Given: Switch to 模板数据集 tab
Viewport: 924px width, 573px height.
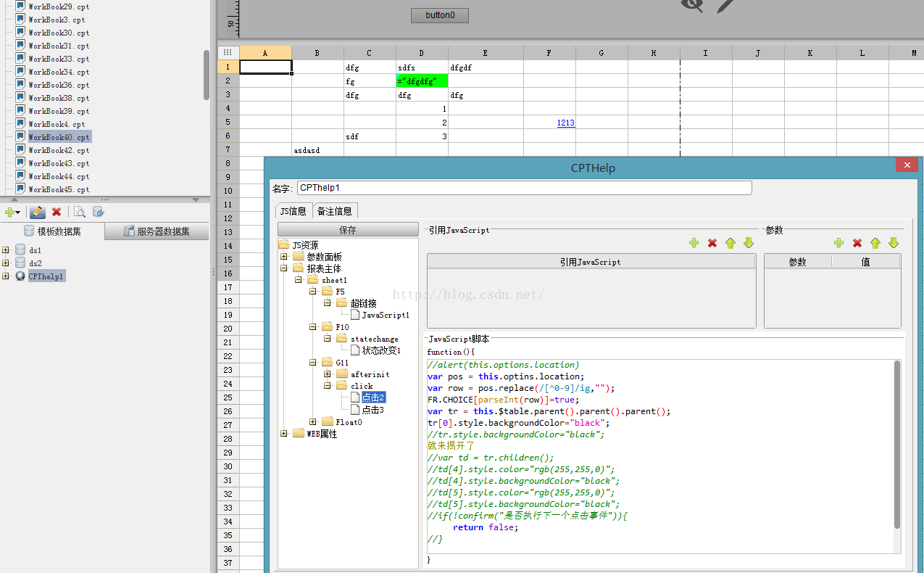Looking at the screenshot, I should tap(52, 231).
